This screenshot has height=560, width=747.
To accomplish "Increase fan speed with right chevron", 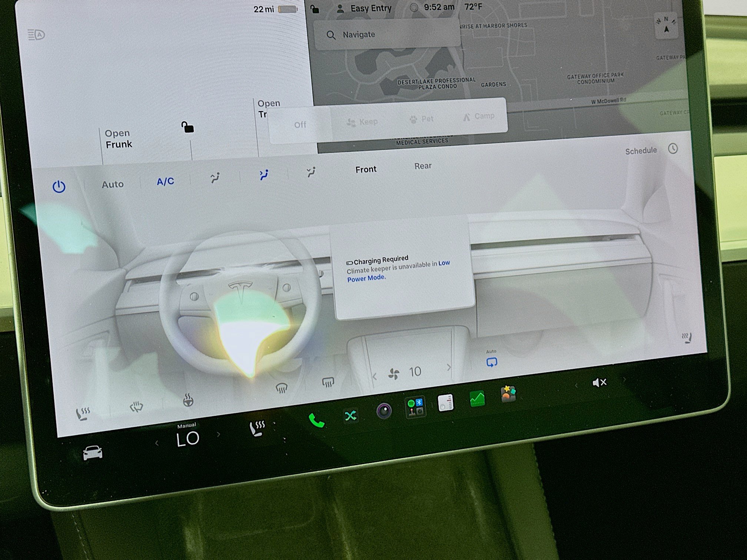I will pyautogui.click(x=449, y=367).
